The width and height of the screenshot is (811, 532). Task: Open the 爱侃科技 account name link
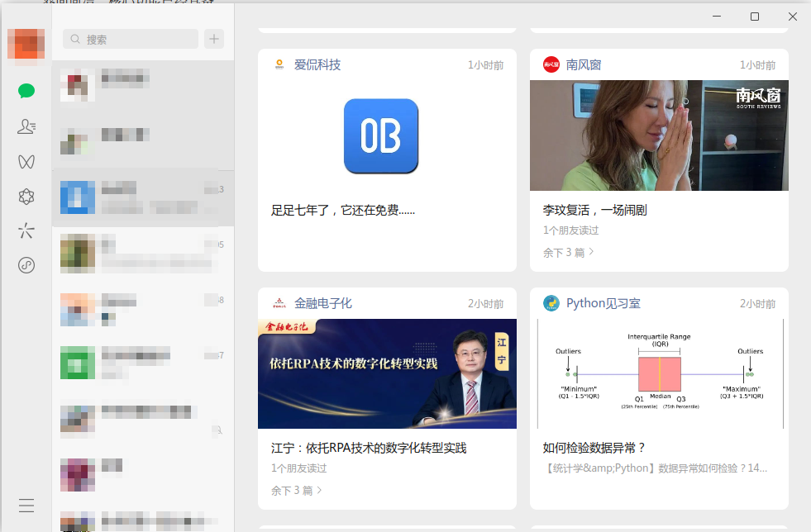[x=317, y=64]
